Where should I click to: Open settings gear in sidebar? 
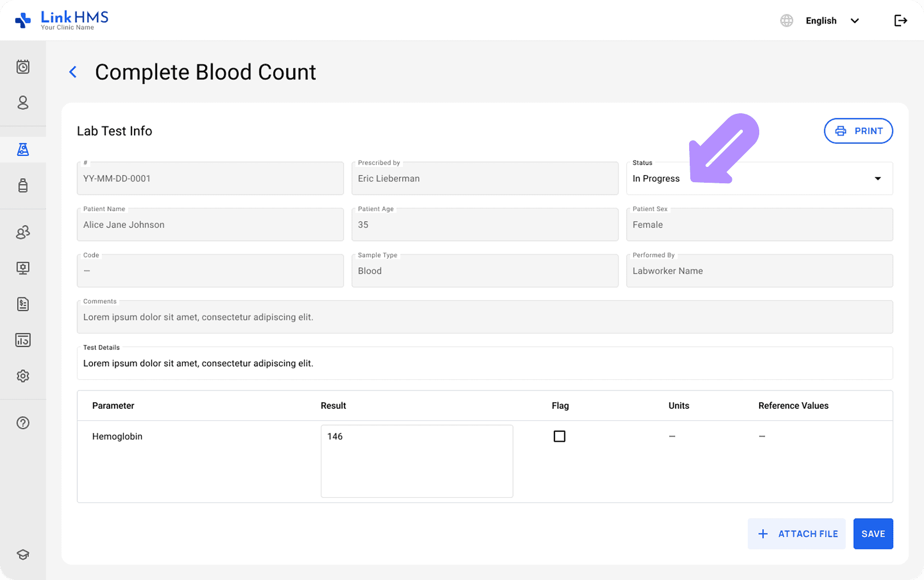pyautogui.click(x=22, y=376)
